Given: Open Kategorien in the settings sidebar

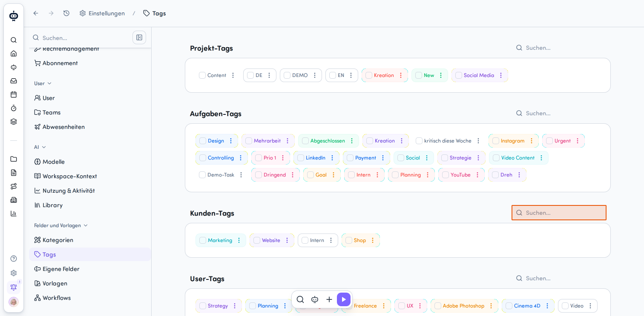Looking at the screenshot, I should (90, 240).
